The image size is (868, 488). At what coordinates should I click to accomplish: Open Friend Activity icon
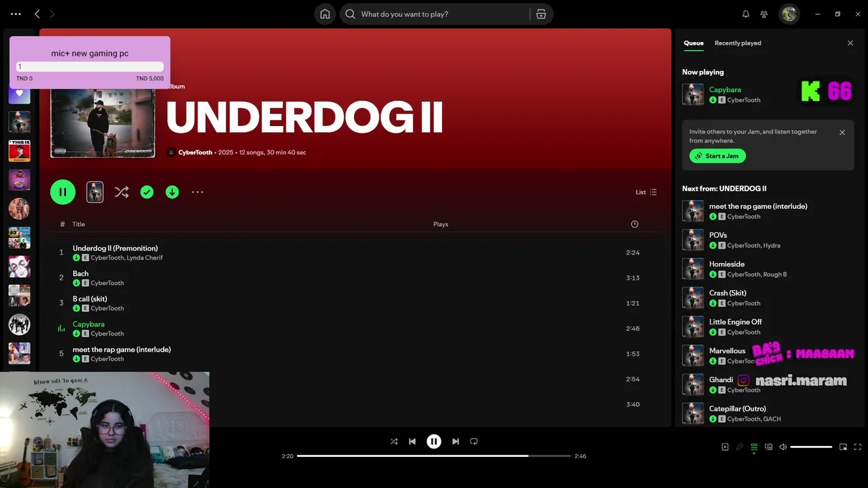(764, 14)
